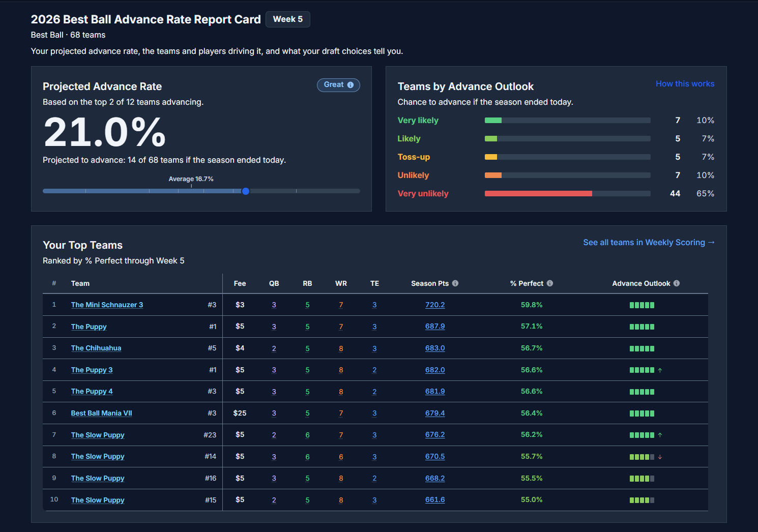Click the Week 5 badge
The image size is (758, 532).
(x=288, y=19)
